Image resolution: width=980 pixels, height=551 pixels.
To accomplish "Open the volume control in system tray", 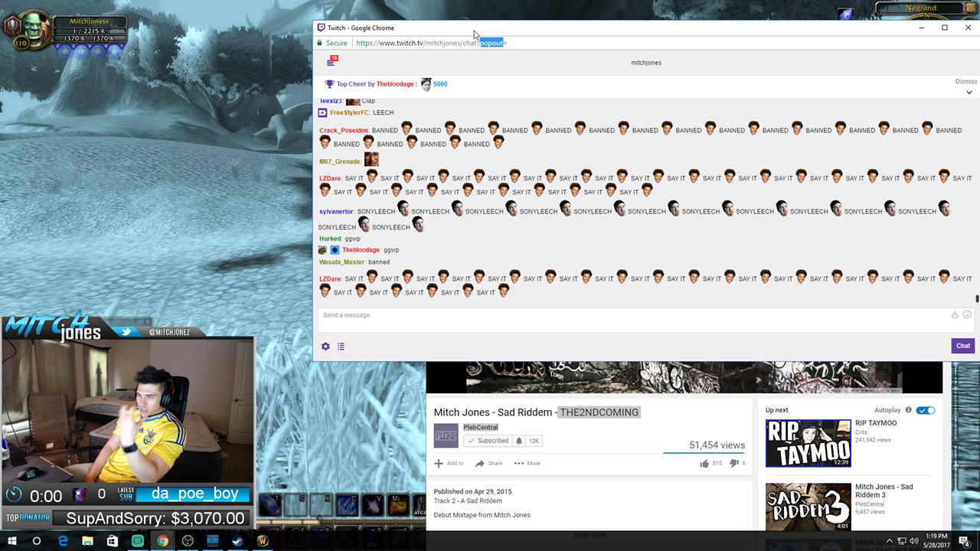I will (914, 541).
